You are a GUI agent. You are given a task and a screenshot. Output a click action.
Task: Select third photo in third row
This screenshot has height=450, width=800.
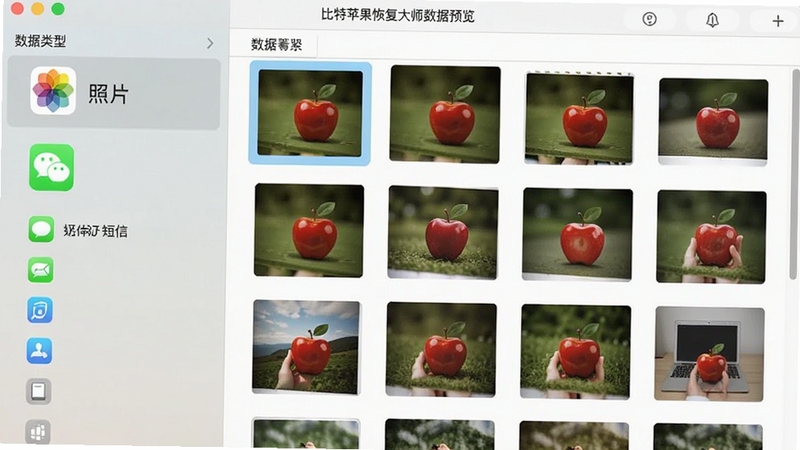point(575,352)
